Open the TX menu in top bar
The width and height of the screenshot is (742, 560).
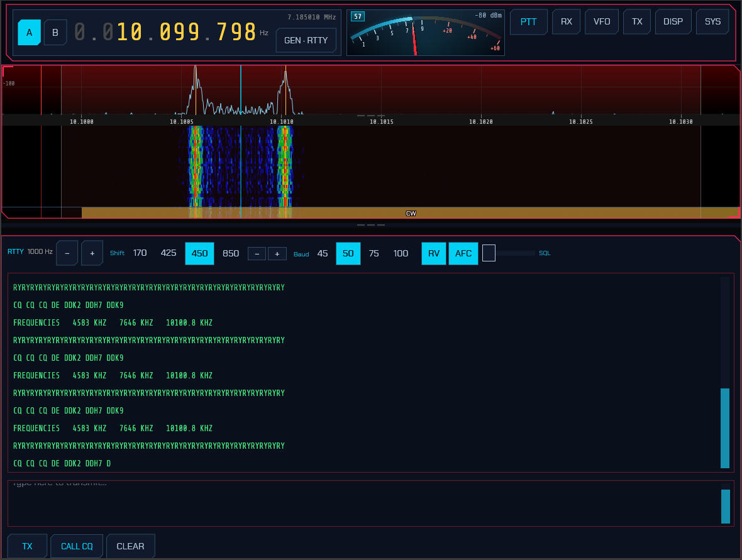click(x=637, y=22)
